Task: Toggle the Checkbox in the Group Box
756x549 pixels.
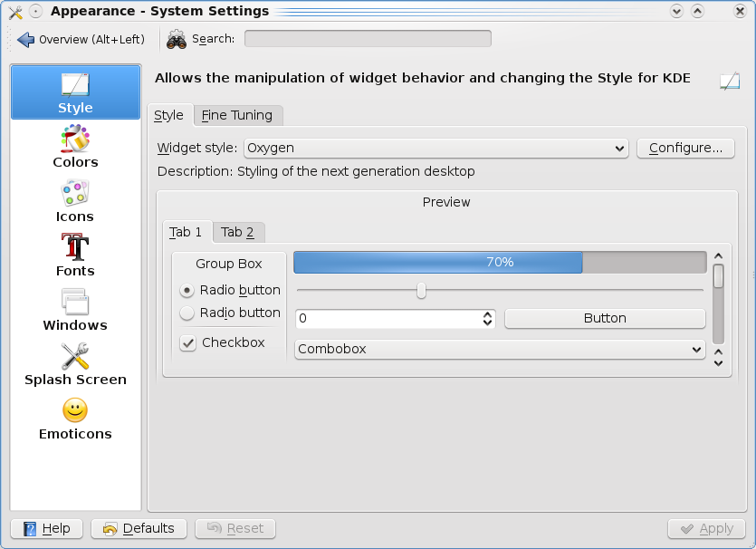Action: (x=188, y=343)
